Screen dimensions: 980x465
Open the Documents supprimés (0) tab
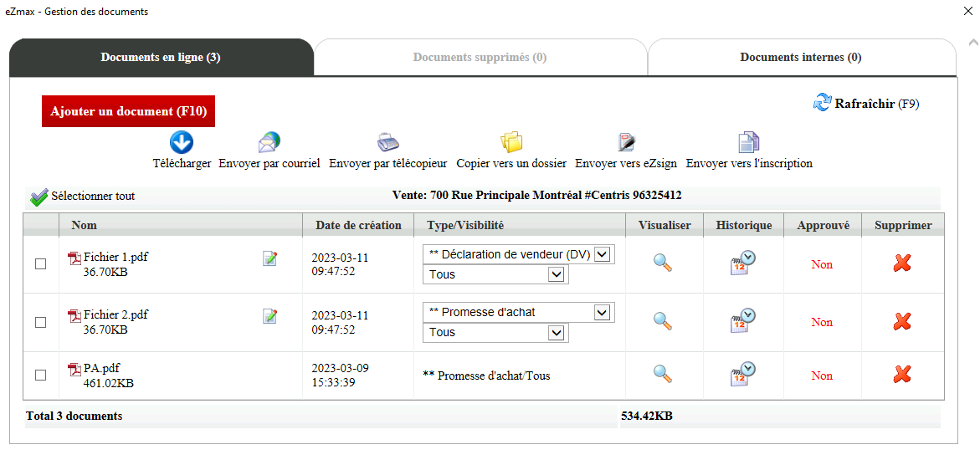coord(480,58)
